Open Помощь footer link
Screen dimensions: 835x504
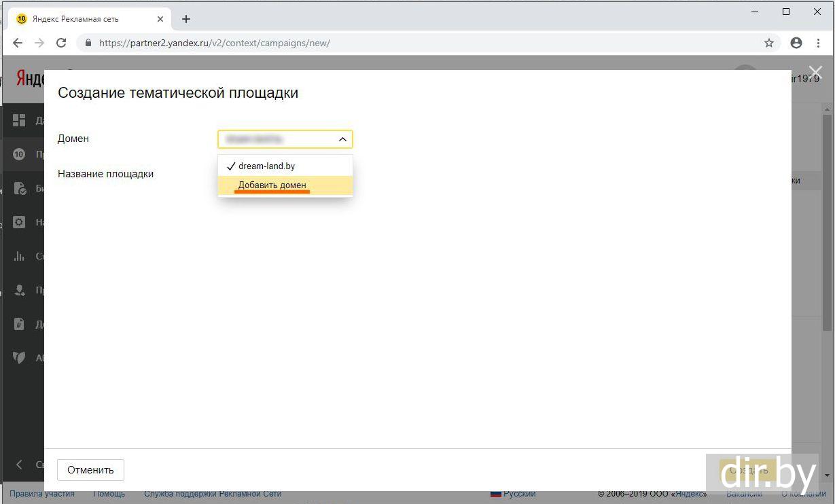(x=109, y=494)
